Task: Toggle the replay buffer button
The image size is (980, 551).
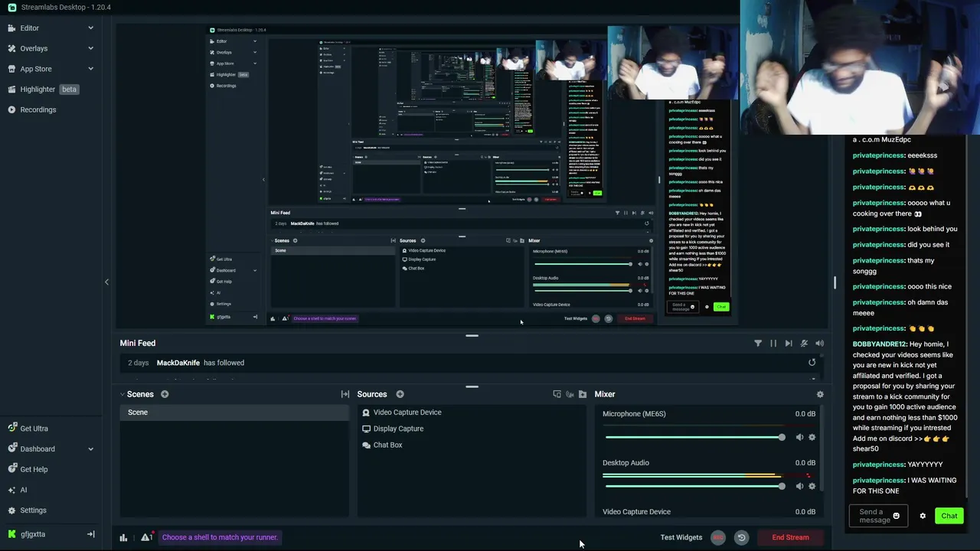Action: pos(741,537)
